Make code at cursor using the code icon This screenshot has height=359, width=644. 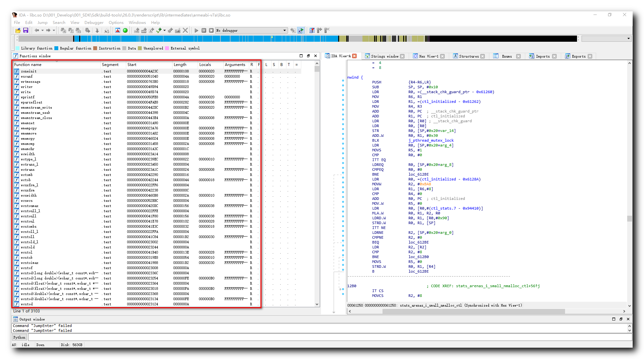coord(136,30)
